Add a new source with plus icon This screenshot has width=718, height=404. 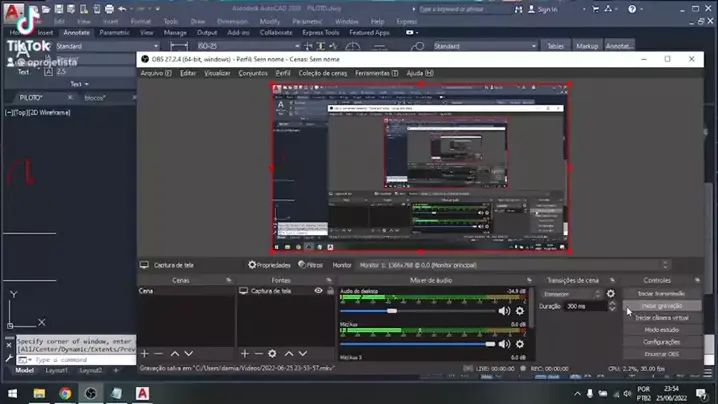point(245,354)
